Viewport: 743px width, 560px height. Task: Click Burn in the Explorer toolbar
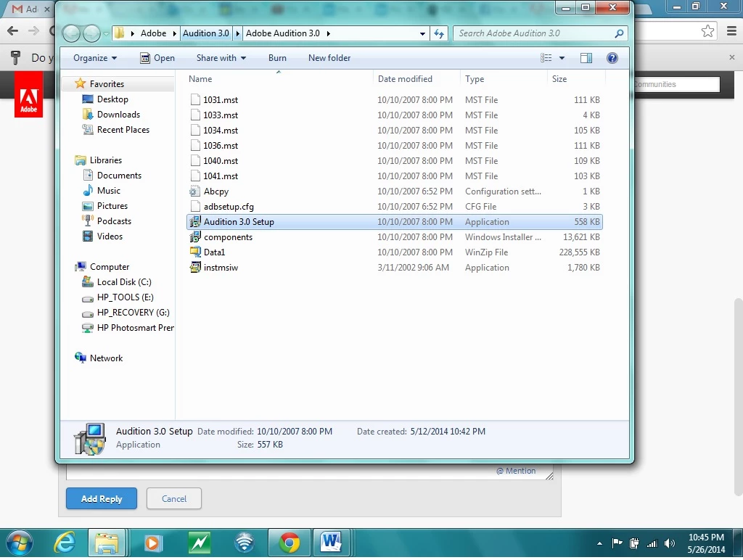click(277, 58)
